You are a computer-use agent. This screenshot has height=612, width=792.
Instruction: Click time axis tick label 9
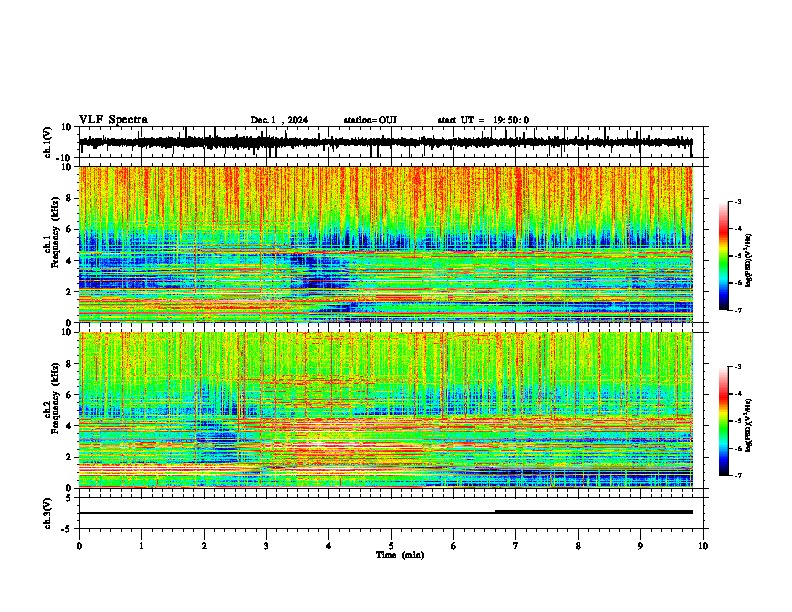pyautogui.click(x=640, y=546)
